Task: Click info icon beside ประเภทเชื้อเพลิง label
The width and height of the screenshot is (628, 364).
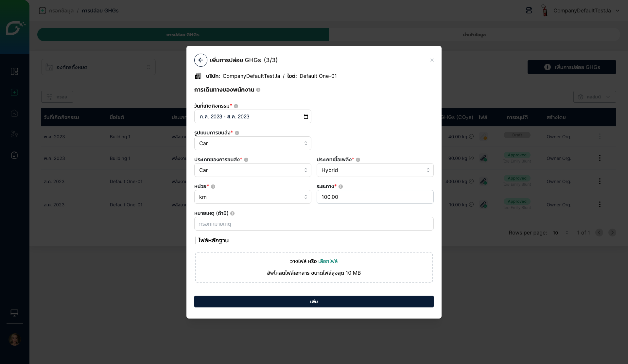Action: point(358,160)
